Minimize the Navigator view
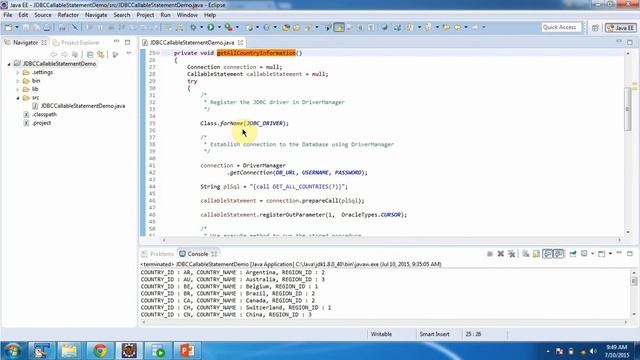 [117, 42]
